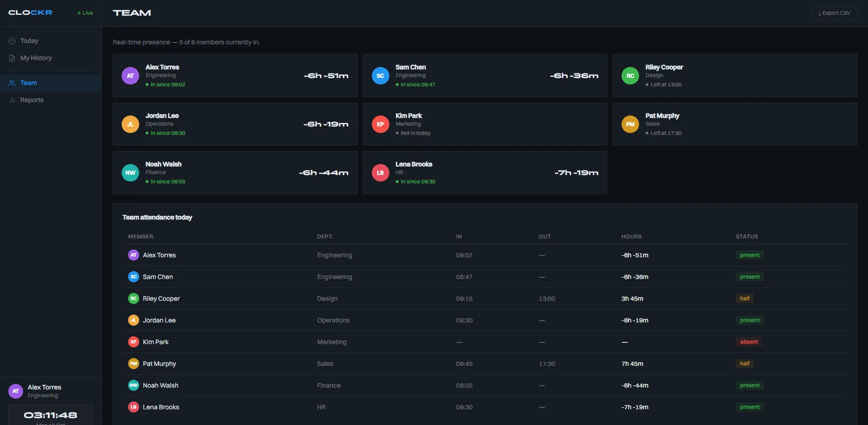This screenshot has width=868, height=425.
Task: Click the CLOCKR logo
Action: 30,12
